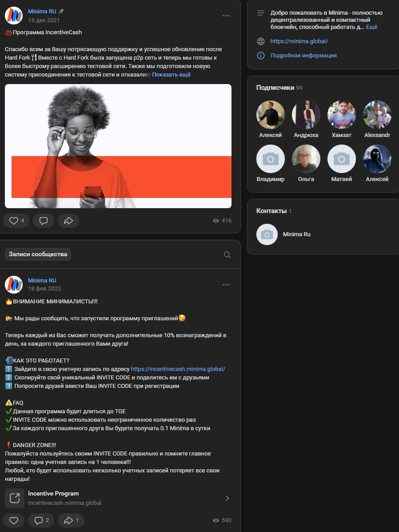
Task: Open subscriber Владимир's profile
Action: (x=271, y=159)
